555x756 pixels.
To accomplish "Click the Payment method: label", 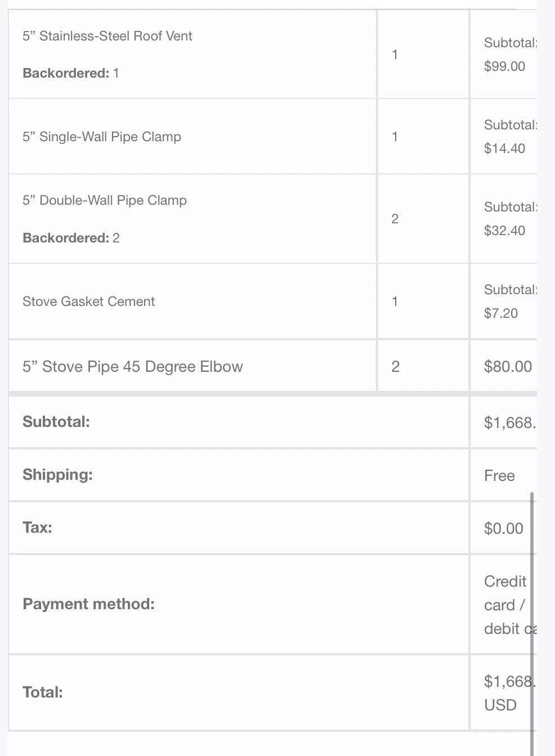I will [x=88, y=604].
